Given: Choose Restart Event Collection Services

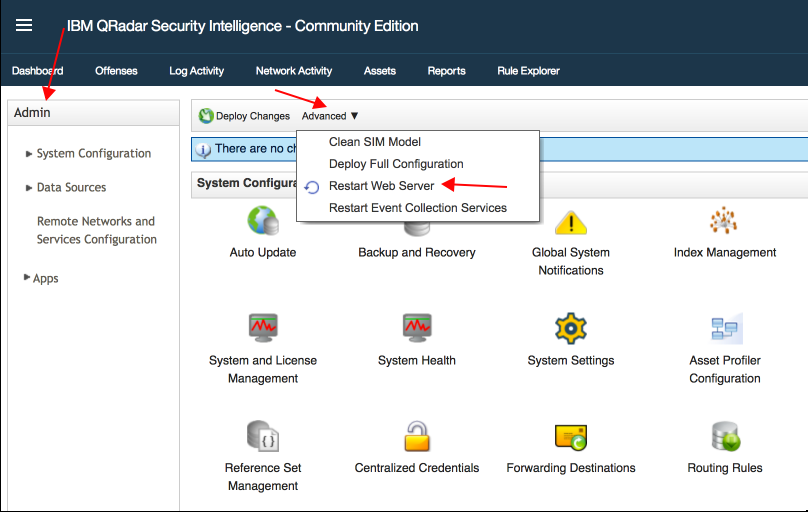Looking at the screenshot, I should [417, 208].
